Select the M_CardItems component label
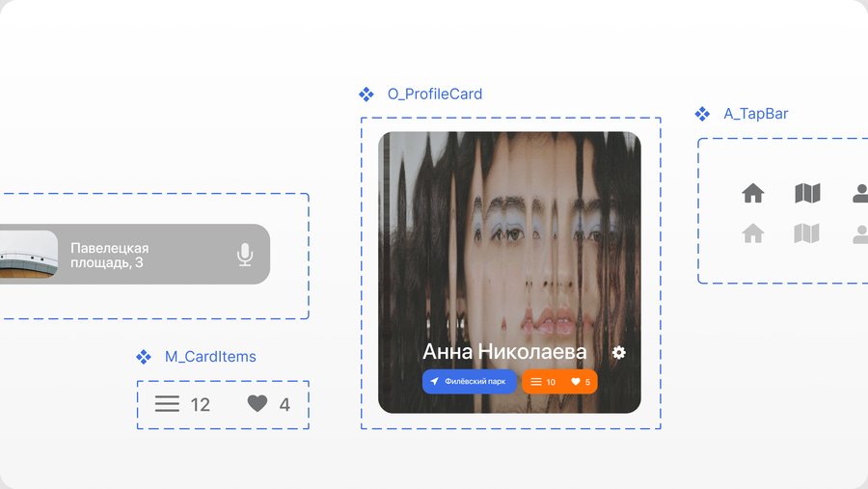The width and height of the screenshot is (868, 489). (210, 357)
